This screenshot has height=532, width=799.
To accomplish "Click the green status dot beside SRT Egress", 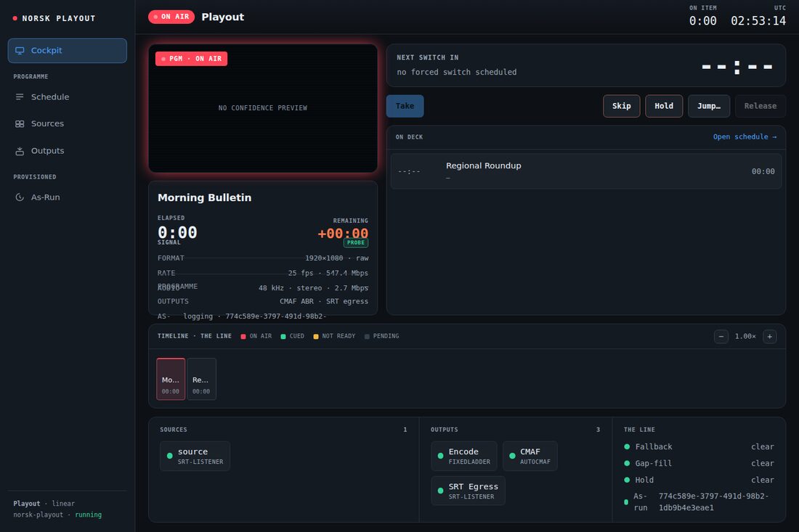I will click(440, 491).
